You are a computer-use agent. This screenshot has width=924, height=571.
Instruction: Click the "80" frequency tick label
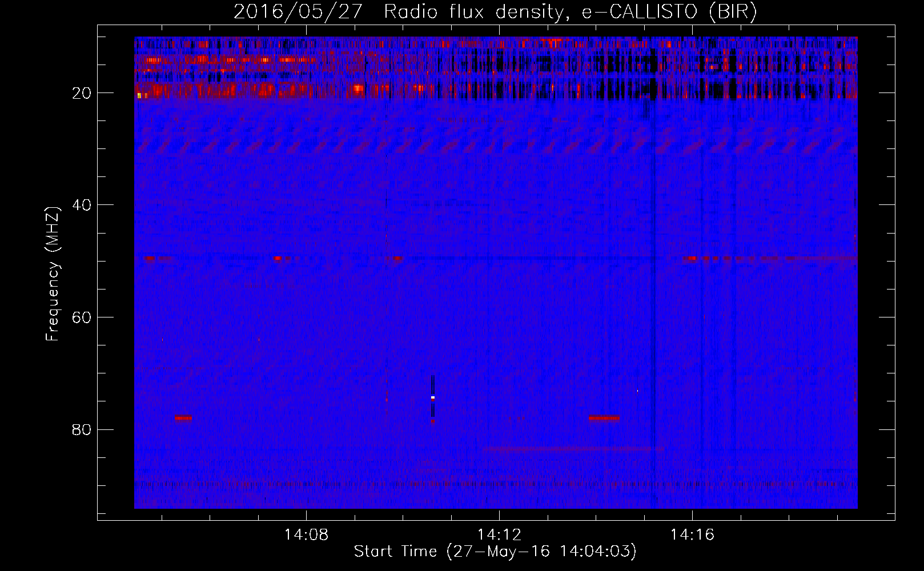coord(82,429)
